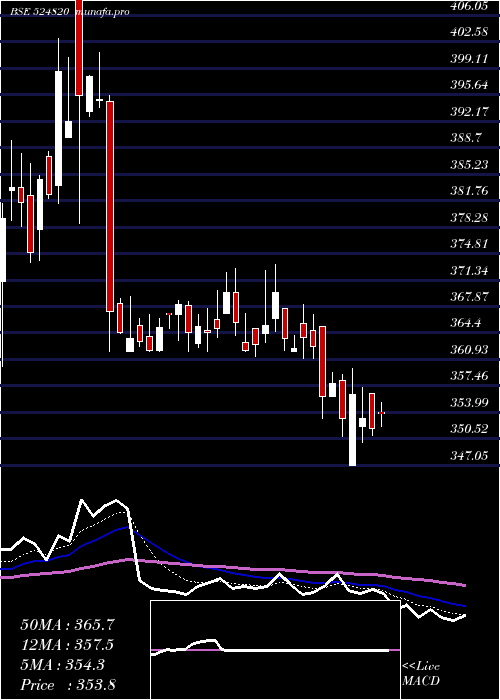The width and height of the screenshot is (500, 700).
Task: Click the 385.23 price axis label
Action: (x=468, y=165)
